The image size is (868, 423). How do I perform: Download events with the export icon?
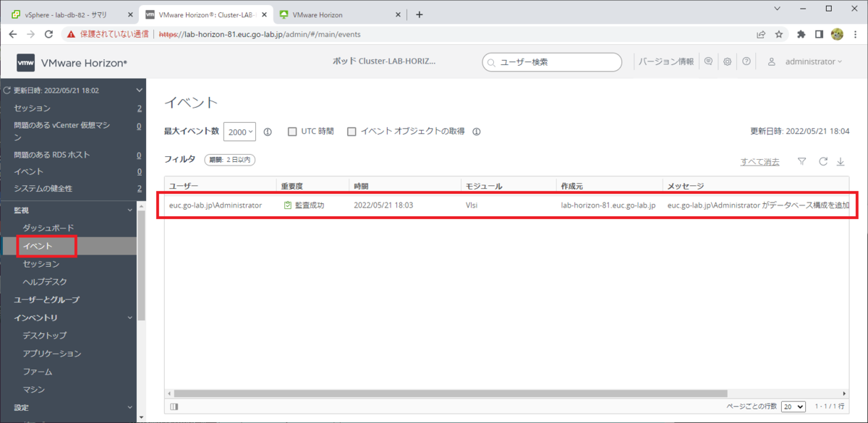(x=841, y=162)
